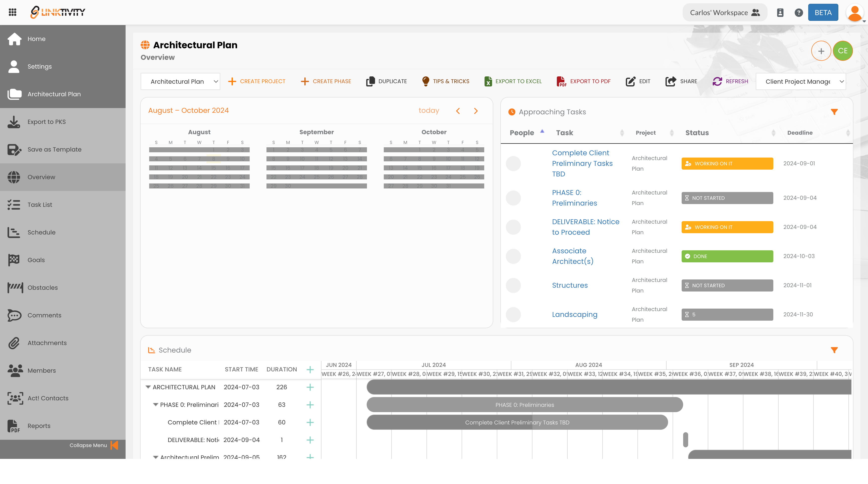Click the Refresh icon
The height and width of the screenshot is (484, 868).
tap(717, 81)
